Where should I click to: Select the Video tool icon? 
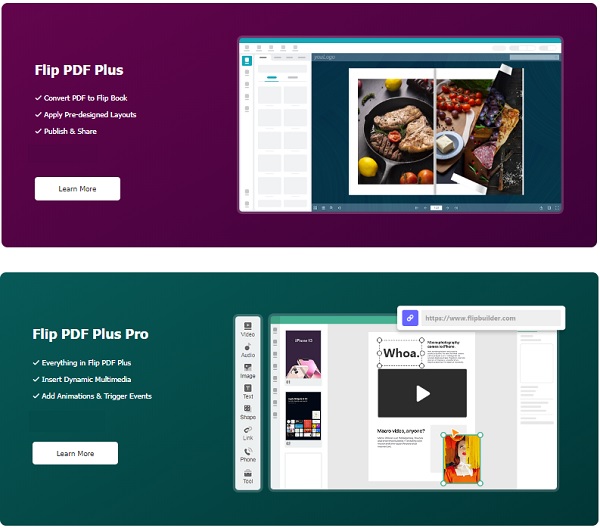click(248, 326)
